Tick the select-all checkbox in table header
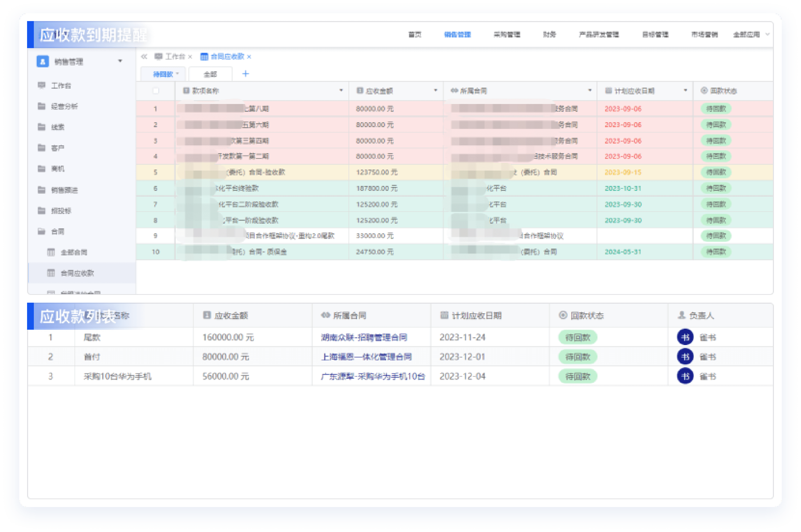The image size is (801, 532). (156, 90)
